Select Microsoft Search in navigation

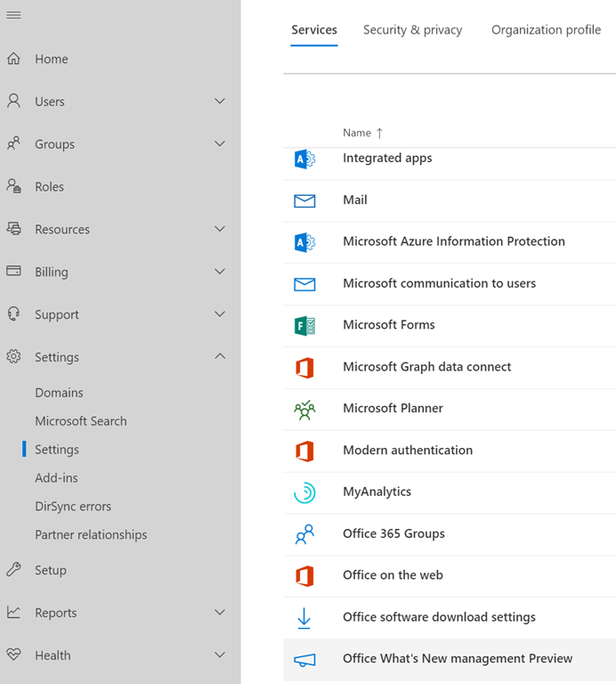[x=81, y=421]
